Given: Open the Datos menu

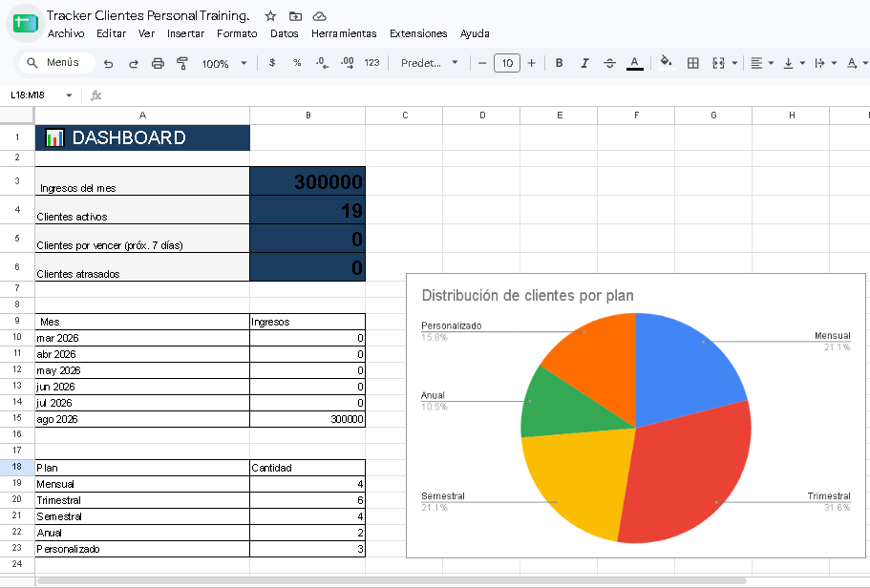Looking at the screenshot, I should click(284, 33).
